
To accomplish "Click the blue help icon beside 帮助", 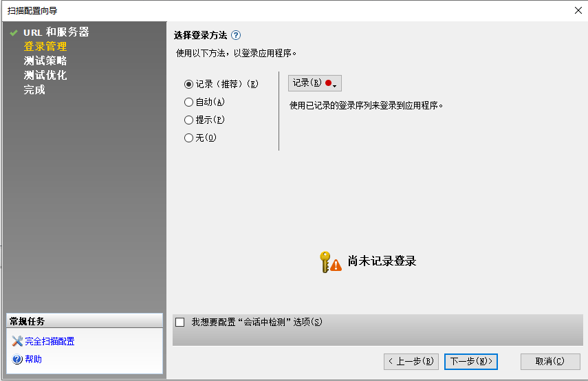I will click(x=17, y=359).
